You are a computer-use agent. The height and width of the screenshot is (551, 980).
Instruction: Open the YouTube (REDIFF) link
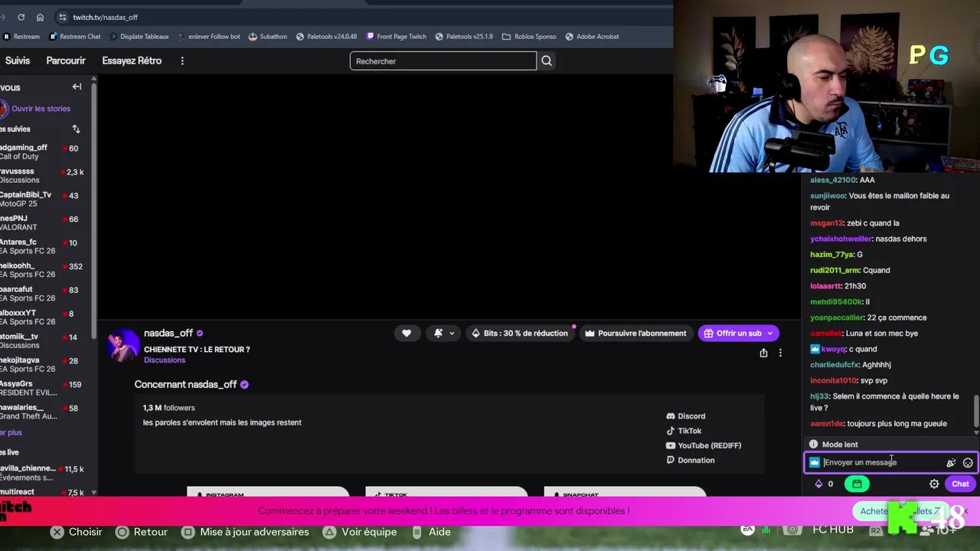pyautogui.click(x=704, y=445)
